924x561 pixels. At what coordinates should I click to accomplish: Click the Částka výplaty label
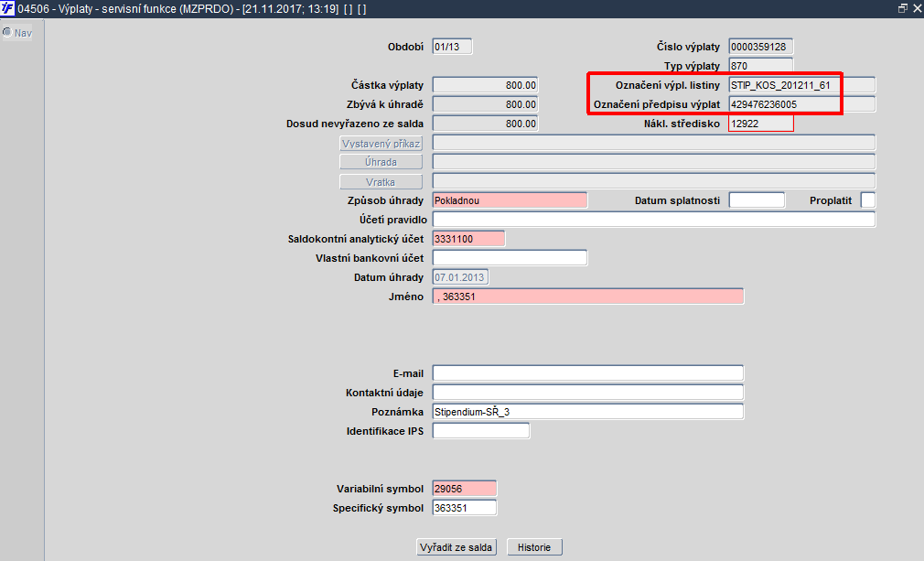pyautogui.click(x=387, y=85)
